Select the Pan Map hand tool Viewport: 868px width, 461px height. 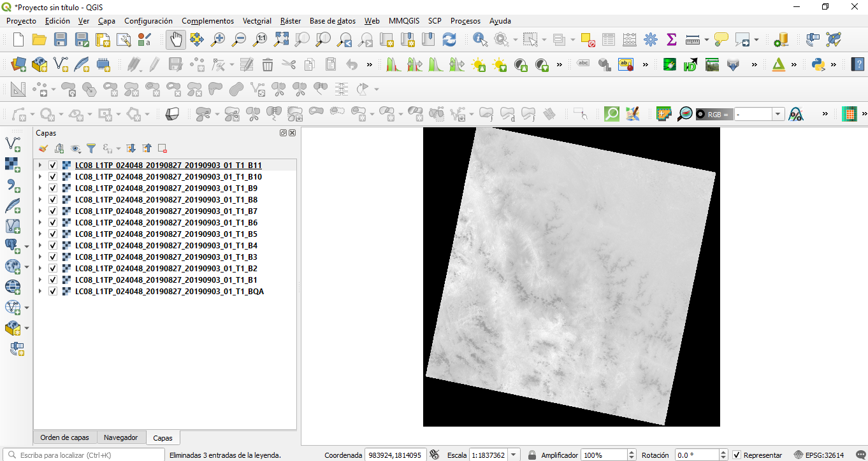click(x=176, y=39)
